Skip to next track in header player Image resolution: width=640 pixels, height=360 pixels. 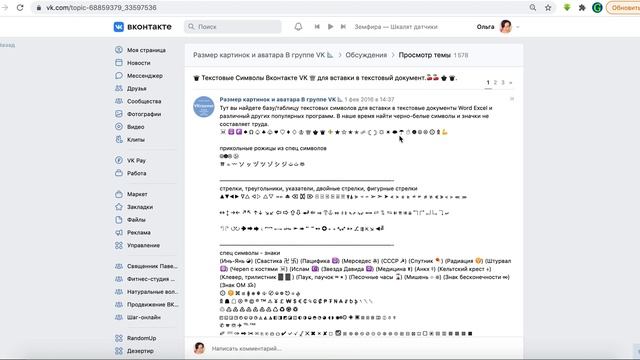(x=343, y=27)
